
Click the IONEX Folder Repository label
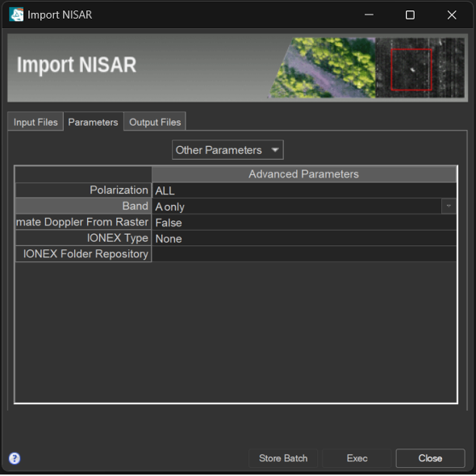(83, 254)
